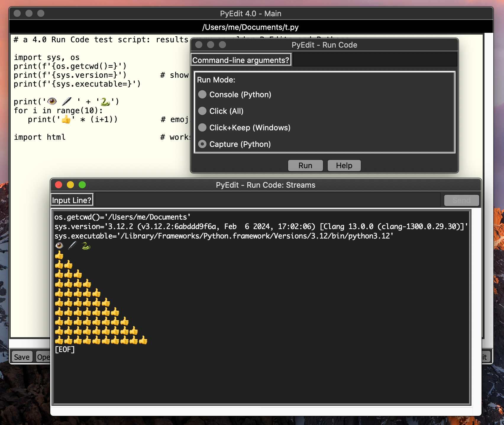Open Help in the Run Code dialog

pyautogui.click(x=344, y=166)
